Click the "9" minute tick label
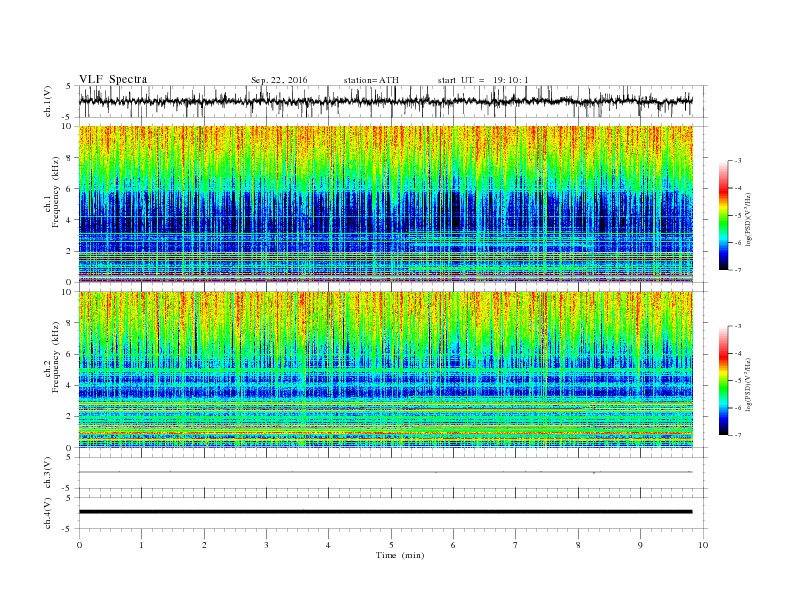Screen dimensions: 792x612 640,545
